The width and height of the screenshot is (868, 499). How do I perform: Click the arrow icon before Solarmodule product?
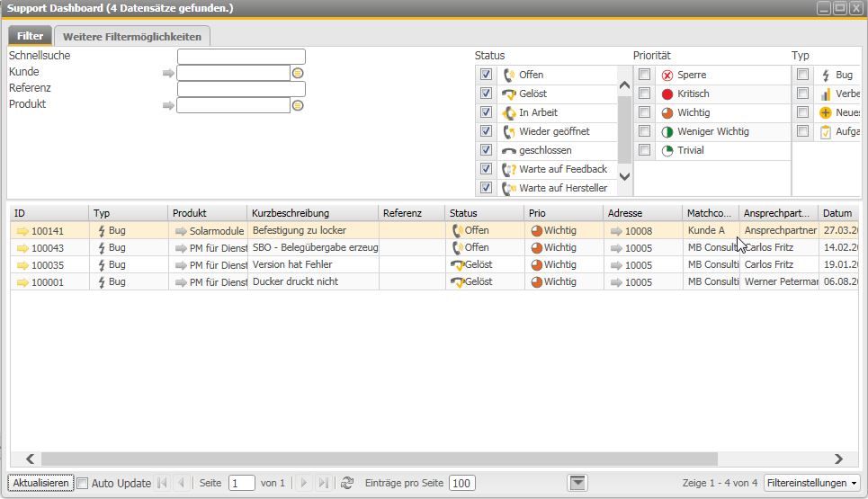point(181,231)
